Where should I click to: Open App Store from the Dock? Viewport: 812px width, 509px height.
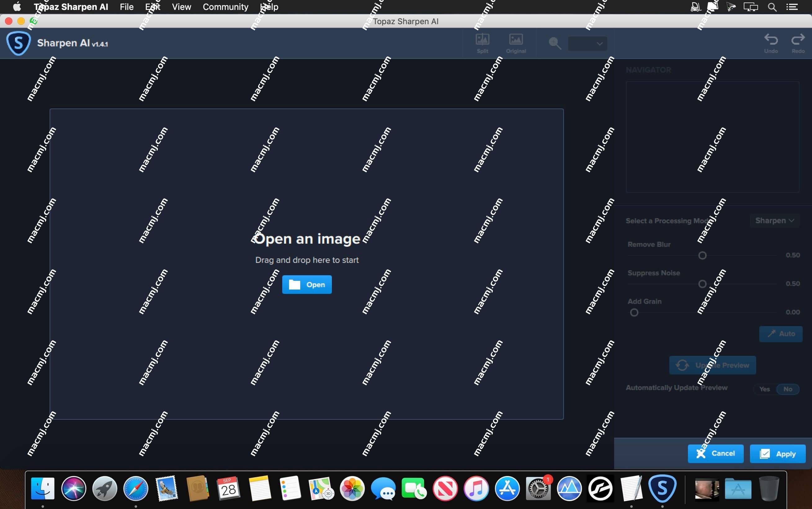[507, 489]
